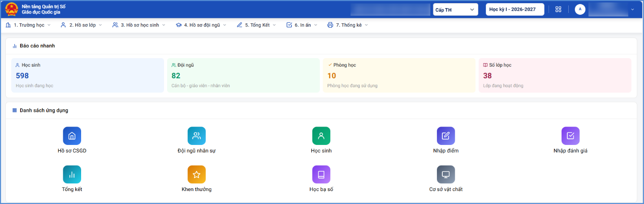Click 'Cán bộ - giáo viên - nhân viên' caption

201,85
